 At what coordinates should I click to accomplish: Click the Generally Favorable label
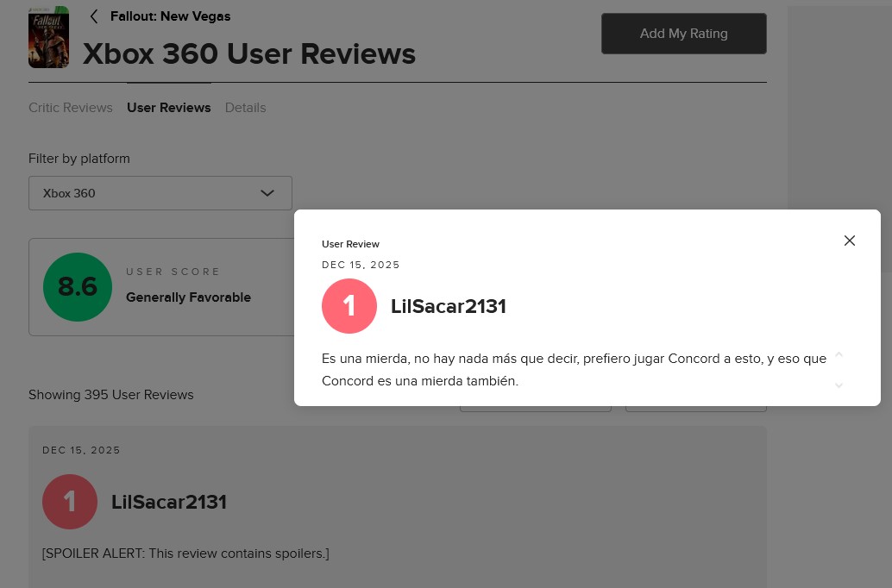tap(188, 297)
